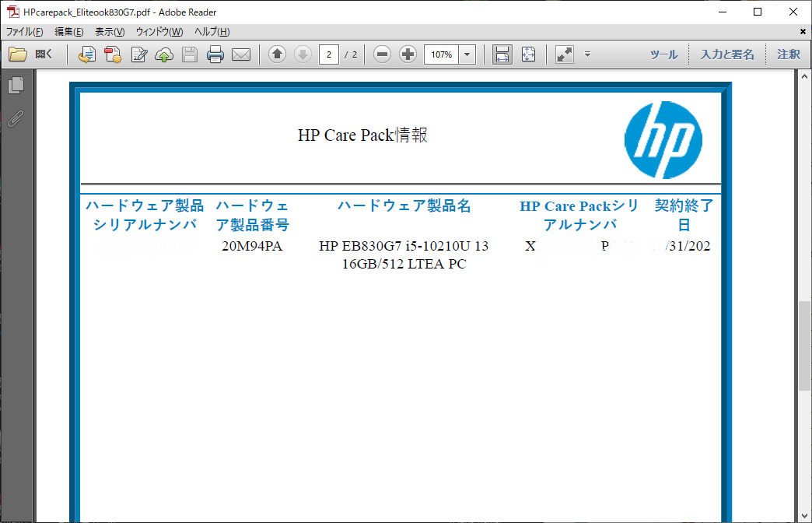Open page thumbnails panel in sidebar
This screenshot has width=812, height=523.
click(16, 86)
